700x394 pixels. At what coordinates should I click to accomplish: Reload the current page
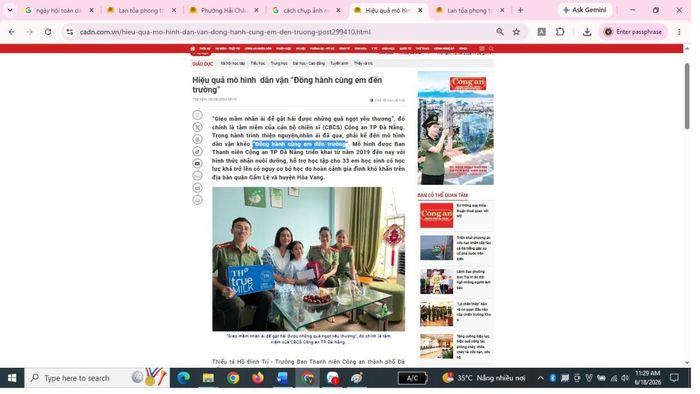[48, 32]
